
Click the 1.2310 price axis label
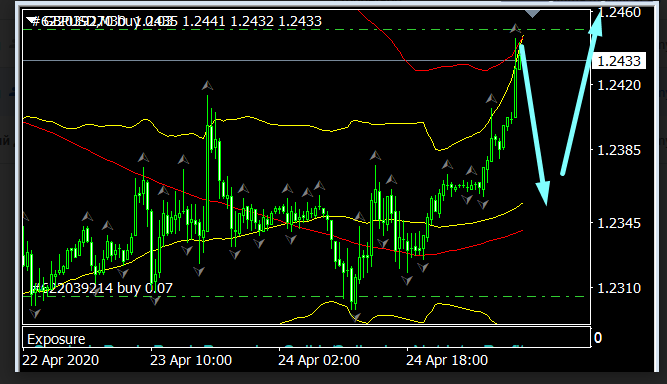[619, 288]
